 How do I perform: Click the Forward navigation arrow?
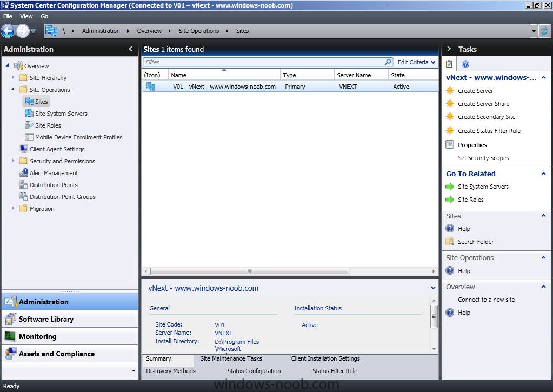23,31
